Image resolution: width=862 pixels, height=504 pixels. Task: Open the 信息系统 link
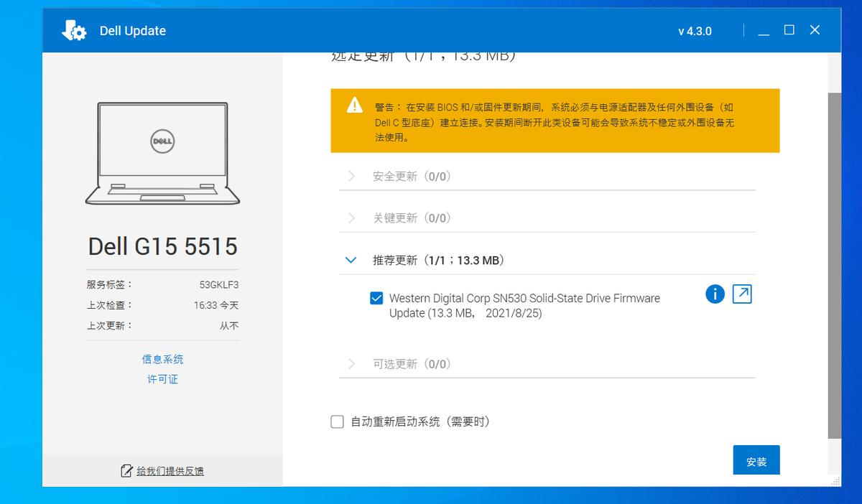pos(162,359)
